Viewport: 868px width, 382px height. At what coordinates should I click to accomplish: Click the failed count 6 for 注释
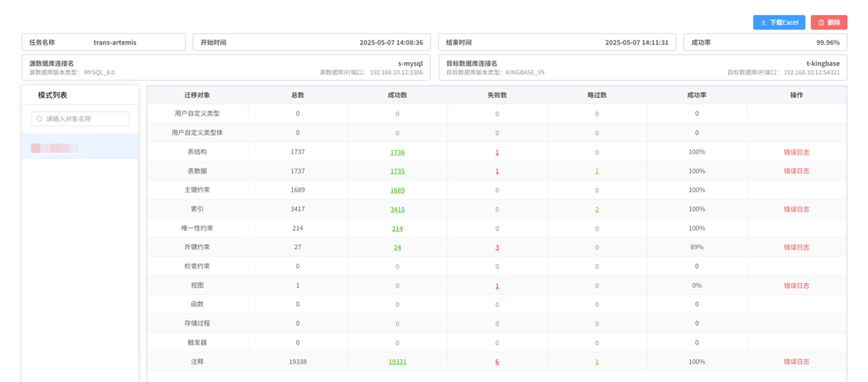click(497, 361)
